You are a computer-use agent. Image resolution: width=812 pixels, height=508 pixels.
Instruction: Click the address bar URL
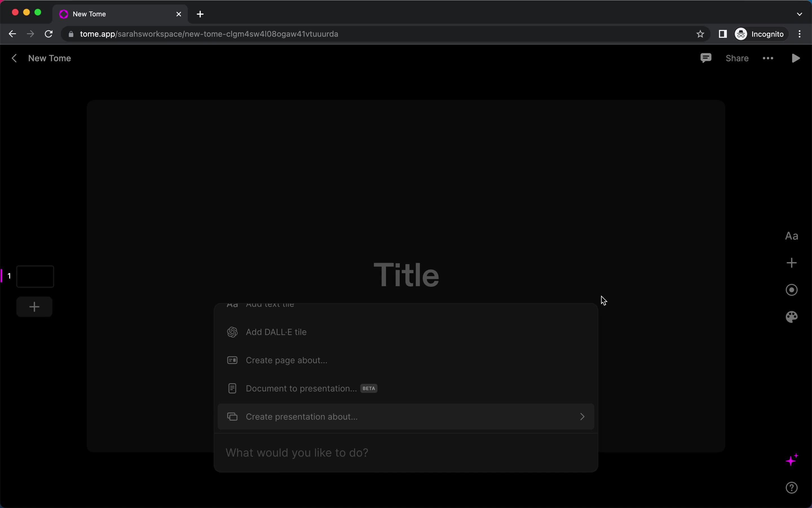click(209, 34)
